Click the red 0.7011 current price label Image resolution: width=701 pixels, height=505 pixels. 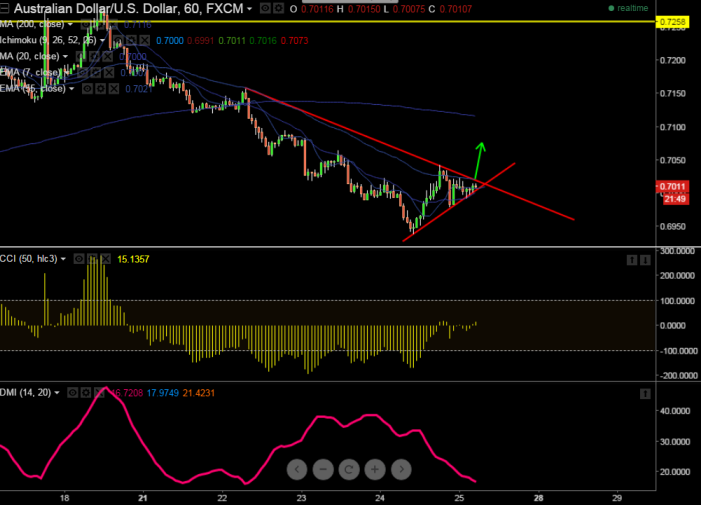coord(672,186)
